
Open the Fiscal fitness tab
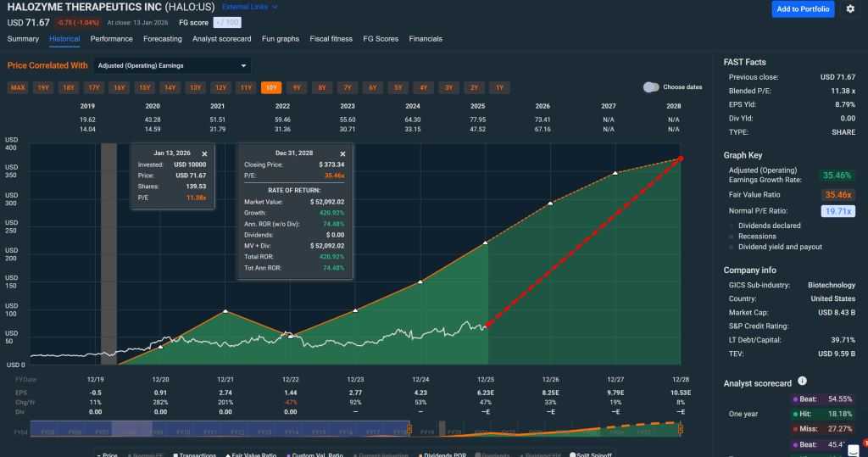[331, 39]
